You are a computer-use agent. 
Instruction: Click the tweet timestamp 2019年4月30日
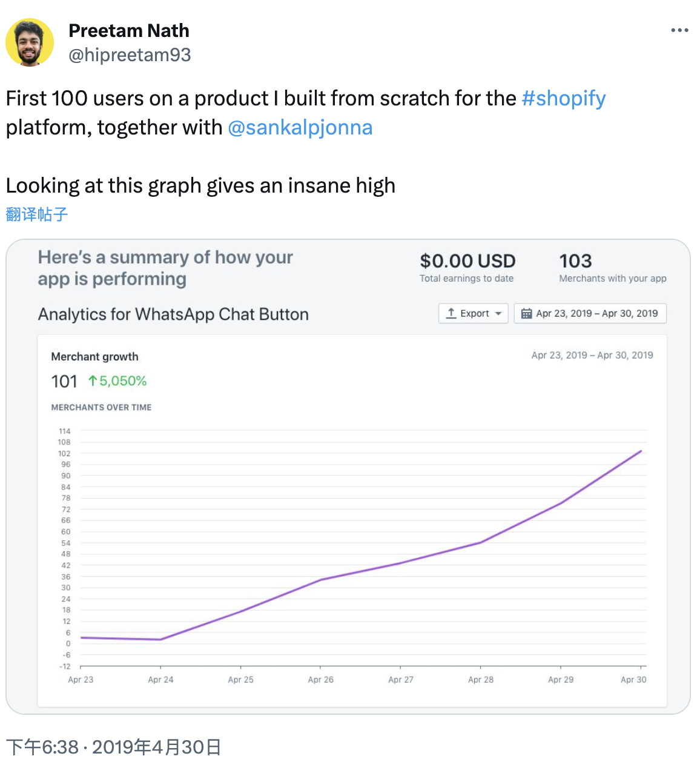click(x=156, y=747)
